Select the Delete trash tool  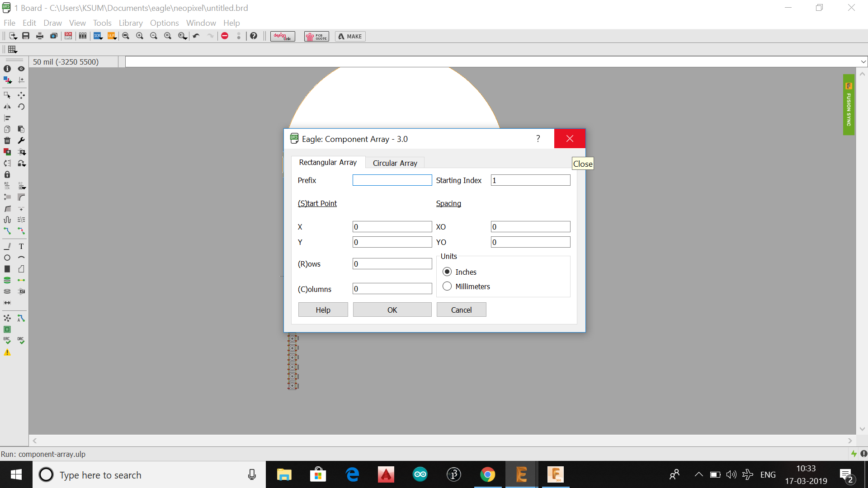[x=7, y=141]
